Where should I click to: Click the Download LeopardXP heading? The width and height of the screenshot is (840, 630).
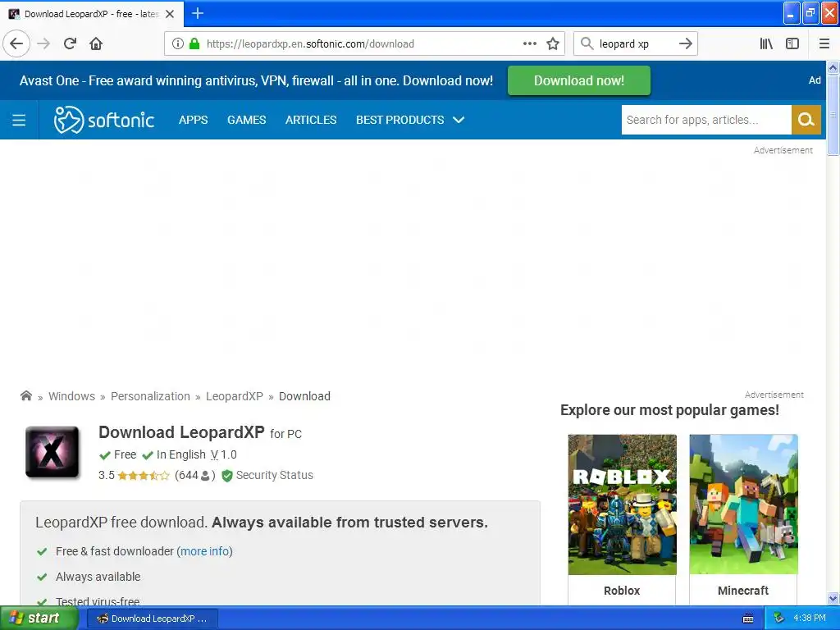click(x=181, y=431)
